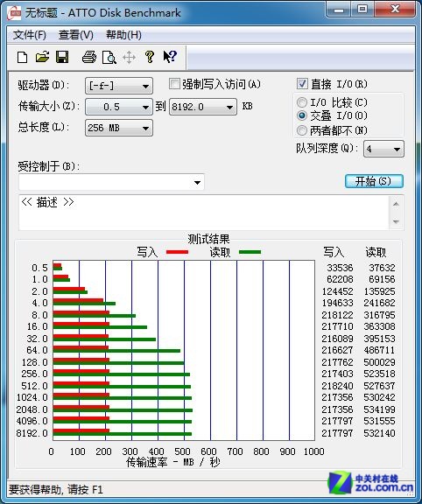Image resolution: width=422 pixels, height=504 pixels.
Task: Uncheck the 直接 I/O checkbox
Action: click(302, 84)
